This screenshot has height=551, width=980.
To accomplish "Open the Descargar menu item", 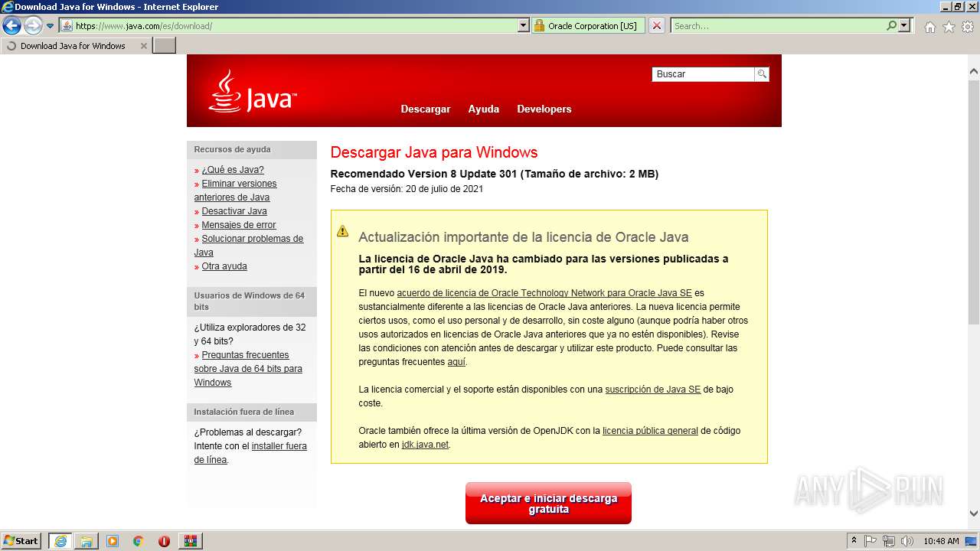I will click(x=426, y=109).
